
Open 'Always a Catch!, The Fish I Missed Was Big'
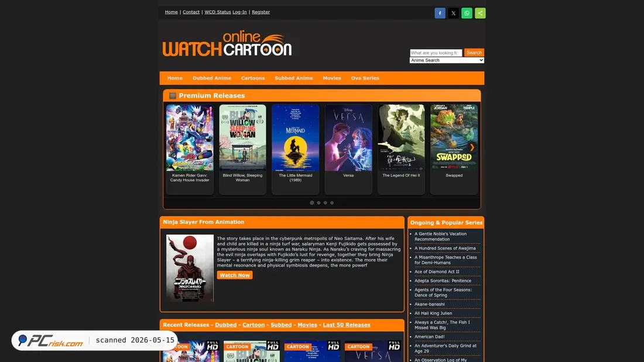coord(442,325)
